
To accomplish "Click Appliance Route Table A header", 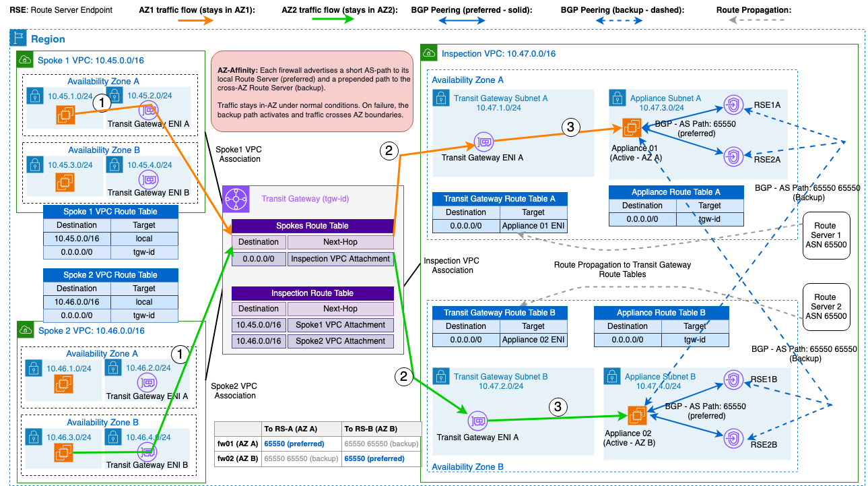I will point(676,192).
